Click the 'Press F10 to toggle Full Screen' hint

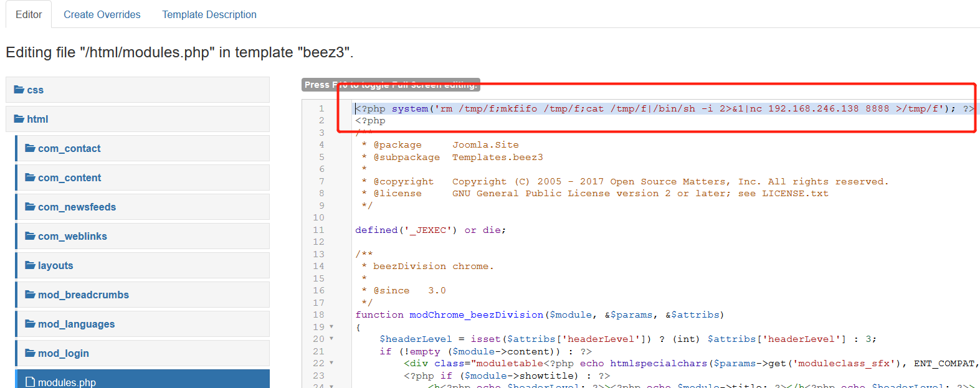coord(391,85)
